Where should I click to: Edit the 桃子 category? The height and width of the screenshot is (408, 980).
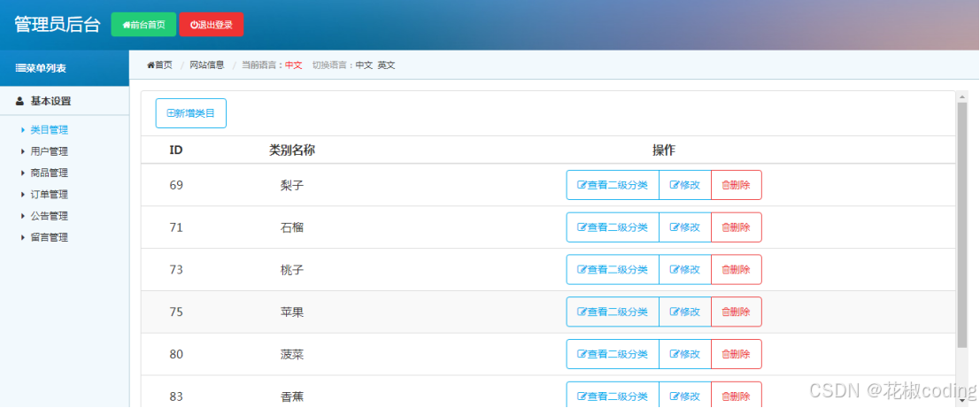coord(685,269)
